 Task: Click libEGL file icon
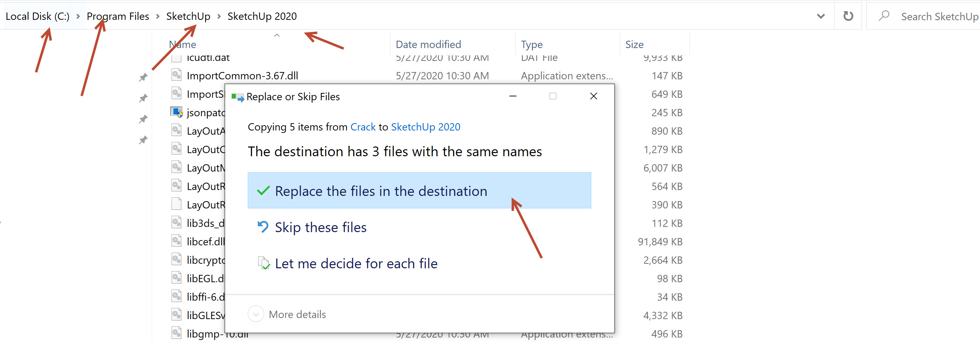(x=176, y=278)
